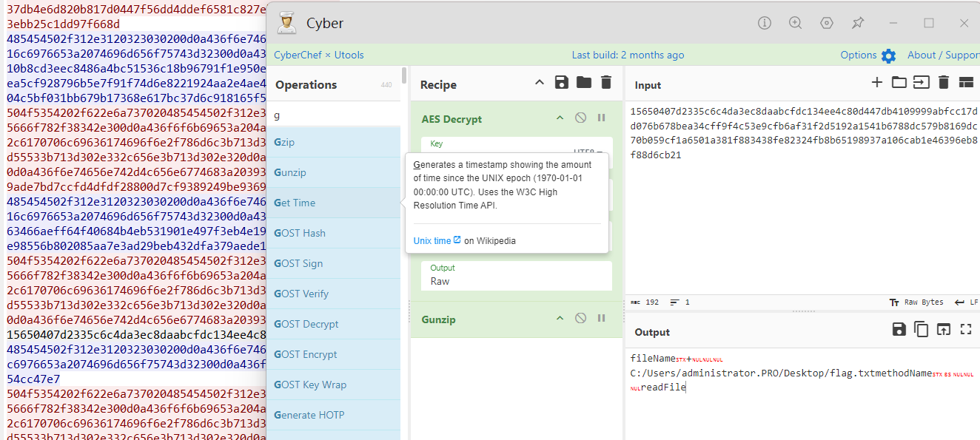Image resolution: width=980 pixels, height=440 pixels.
Task: Click the Last build notice
Action: coord(628,55)
